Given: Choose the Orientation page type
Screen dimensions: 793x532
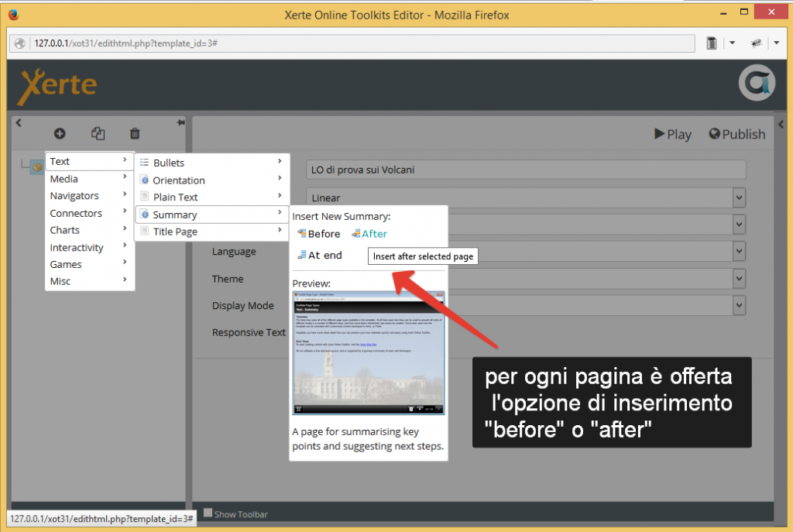Looking at the screenshot, I should 211,180.
